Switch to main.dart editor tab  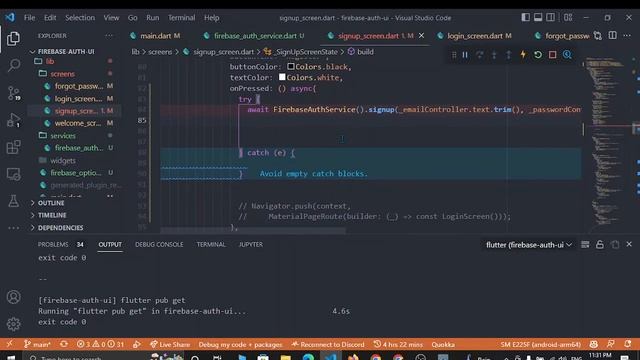(x=156, y=36)
